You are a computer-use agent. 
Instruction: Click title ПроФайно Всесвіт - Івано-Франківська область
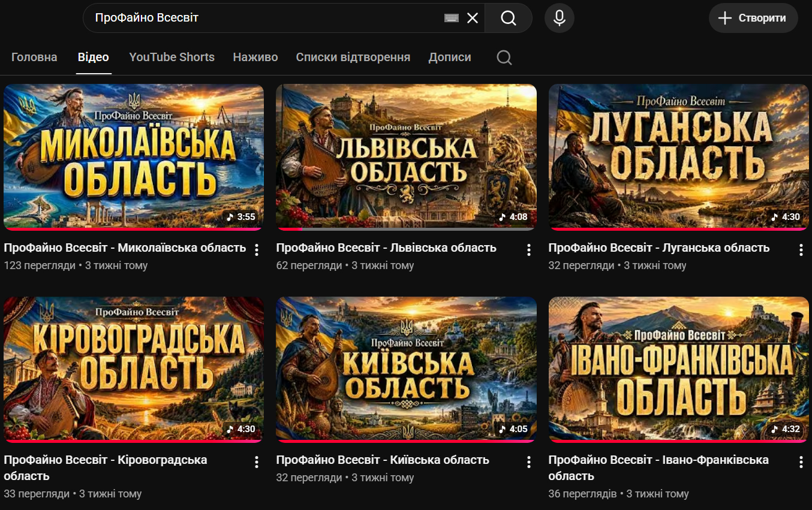(x=658, y=468)
